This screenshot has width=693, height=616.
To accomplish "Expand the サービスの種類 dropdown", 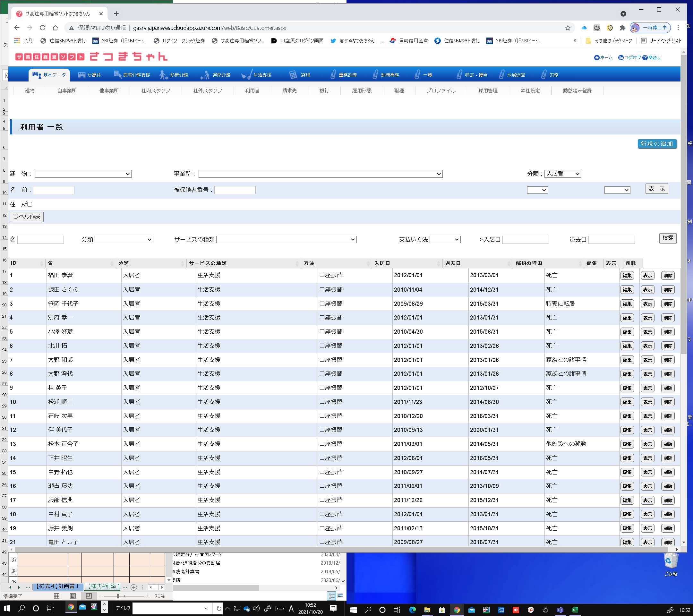I will click(286, 240).
